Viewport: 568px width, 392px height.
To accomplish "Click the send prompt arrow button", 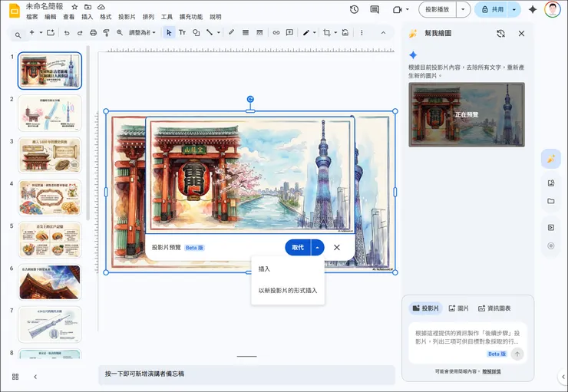I will [x=517, y=354].
